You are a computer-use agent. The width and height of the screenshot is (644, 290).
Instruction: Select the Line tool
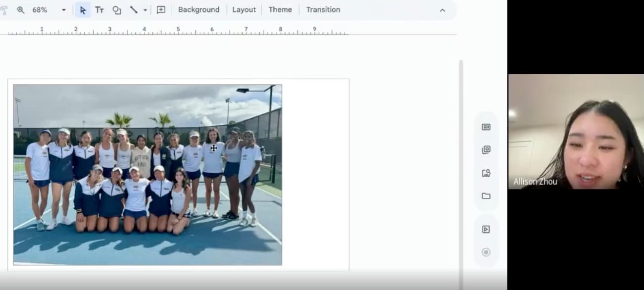[x=134, y=10]
